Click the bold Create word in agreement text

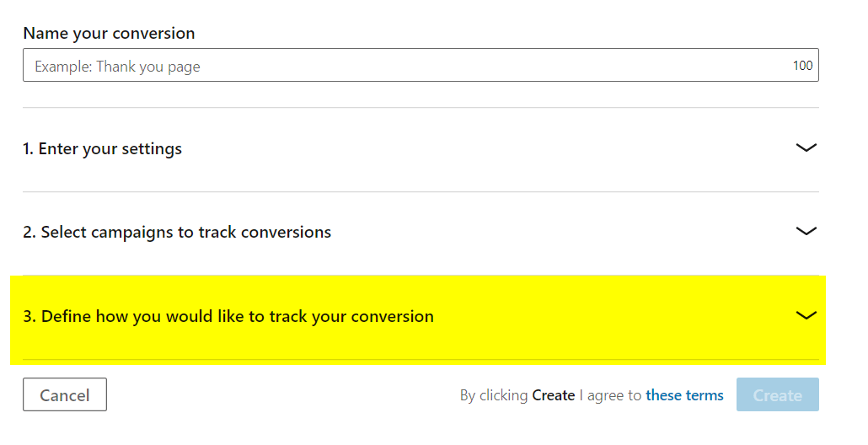[554, 395]
